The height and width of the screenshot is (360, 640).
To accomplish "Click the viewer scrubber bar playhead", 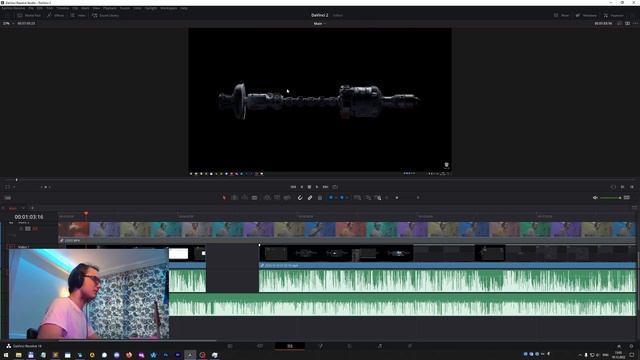I will (x=17, y=180).
